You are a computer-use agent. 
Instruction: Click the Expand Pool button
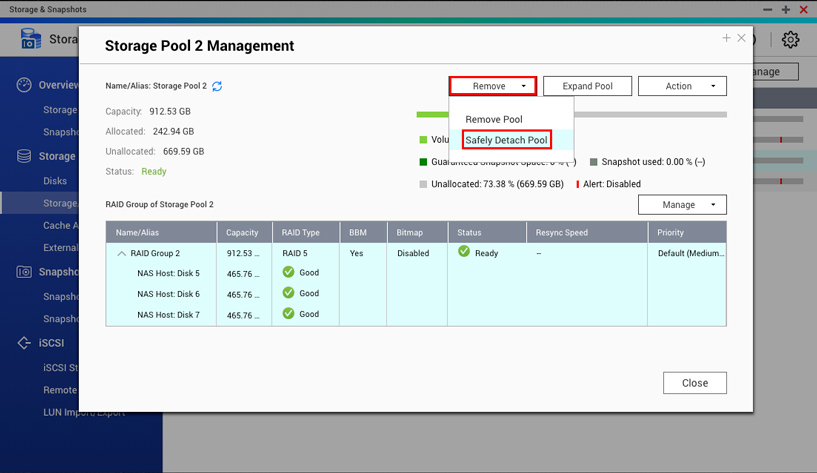(587, 86)
